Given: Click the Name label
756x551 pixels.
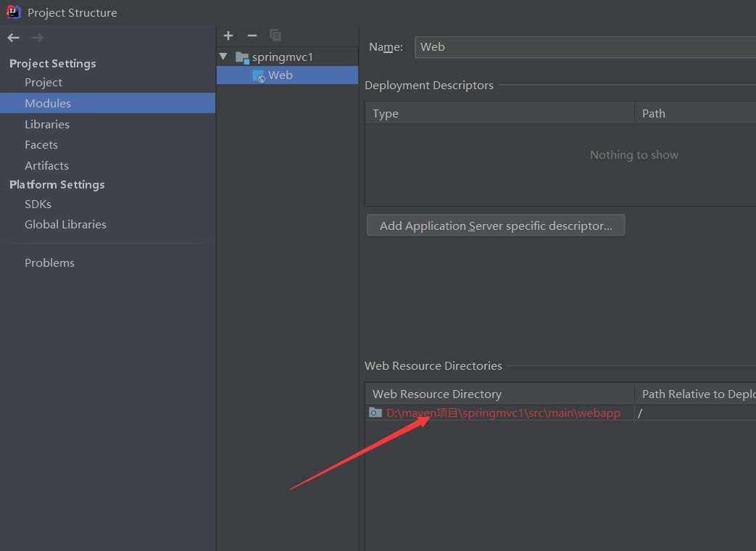Looking at the screenshot, I should (x=386, y=47).
